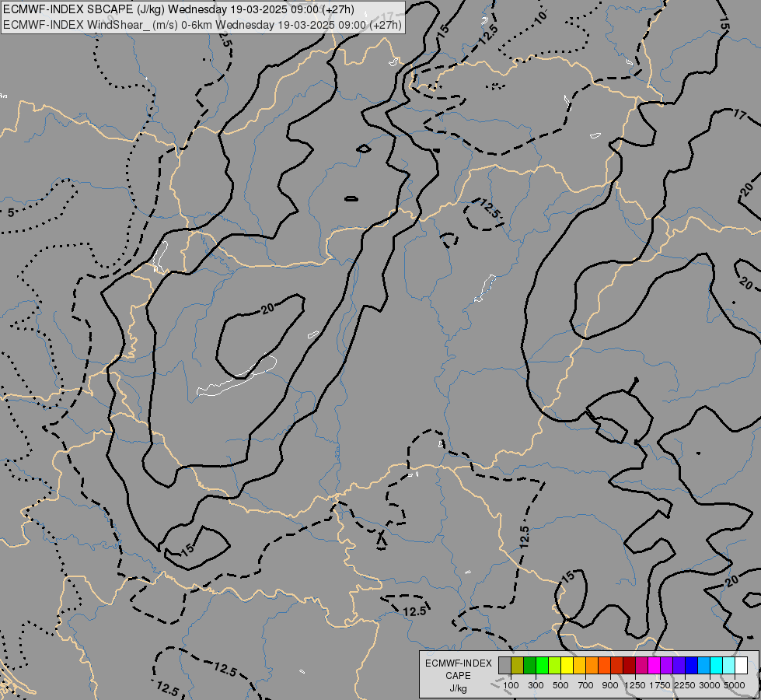Pick the pale cyan swatch beside white
The height and width of the screenshot is (700, 761).
[729, 666]
